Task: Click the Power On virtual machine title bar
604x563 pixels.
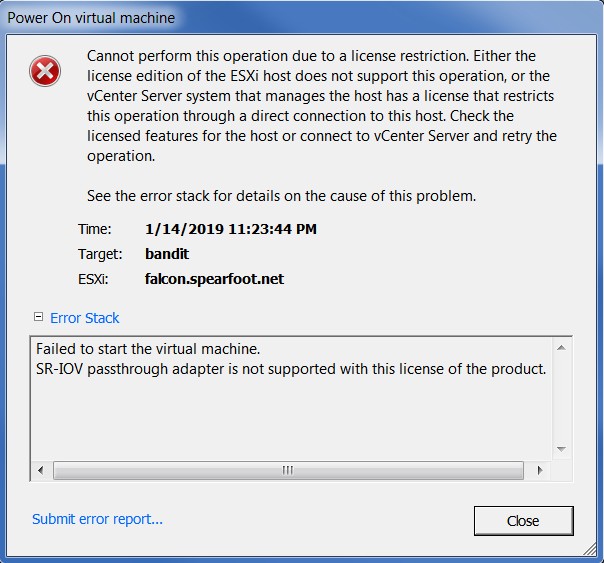Action: [x=200, y=17]
